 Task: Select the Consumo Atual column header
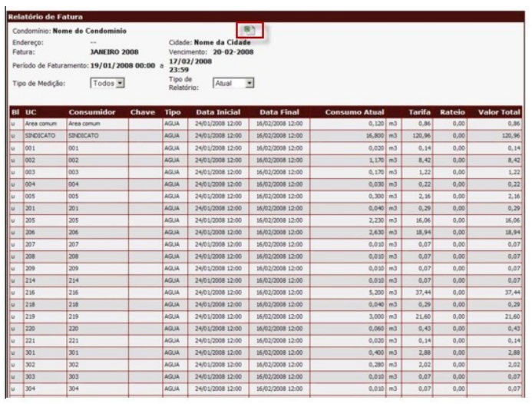point(359,113)
